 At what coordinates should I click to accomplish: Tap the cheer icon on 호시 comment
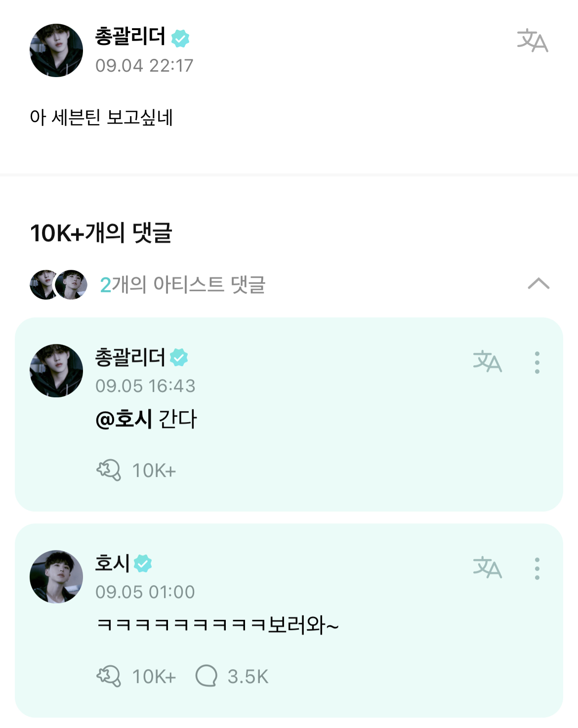coord(109,676)
